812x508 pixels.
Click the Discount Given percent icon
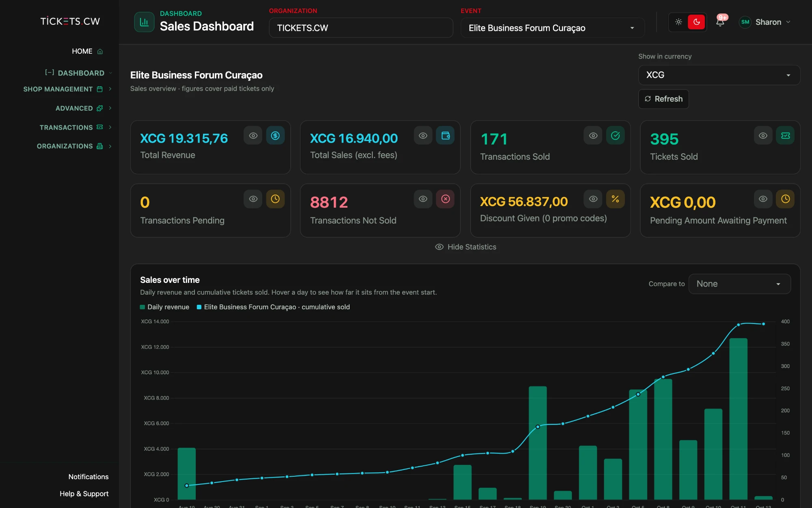coord(615,199)
